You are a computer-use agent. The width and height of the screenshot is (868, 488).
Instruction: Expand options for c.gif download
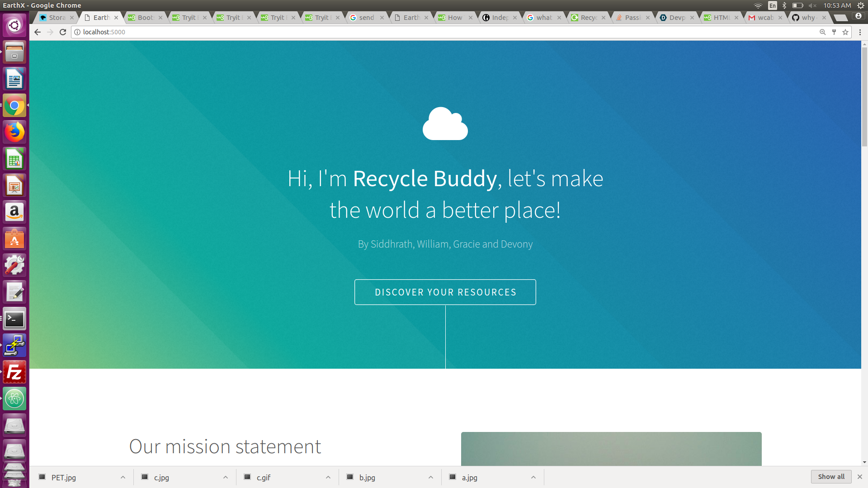[x=328, y=477]
